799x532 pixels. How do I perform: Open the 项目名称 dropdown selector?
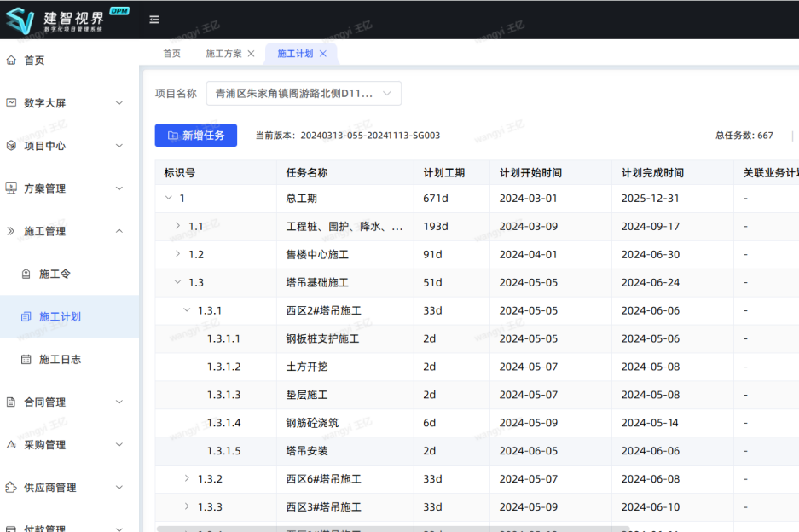(x=303, y=94)
